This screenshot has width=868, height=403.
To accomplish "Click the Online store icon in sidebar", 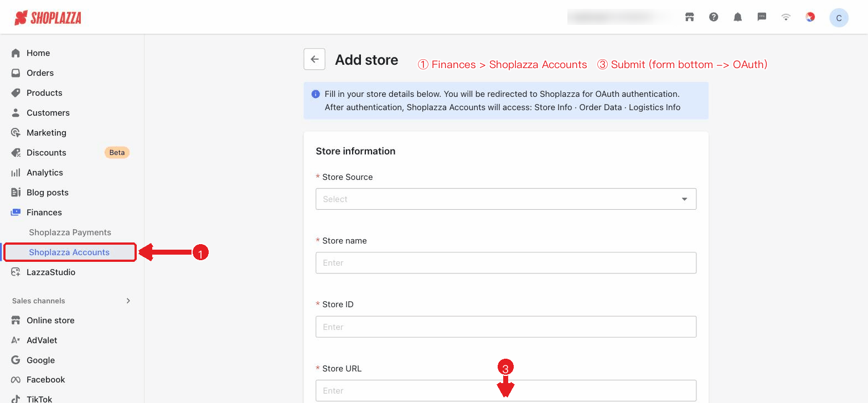I will point(15,321).
